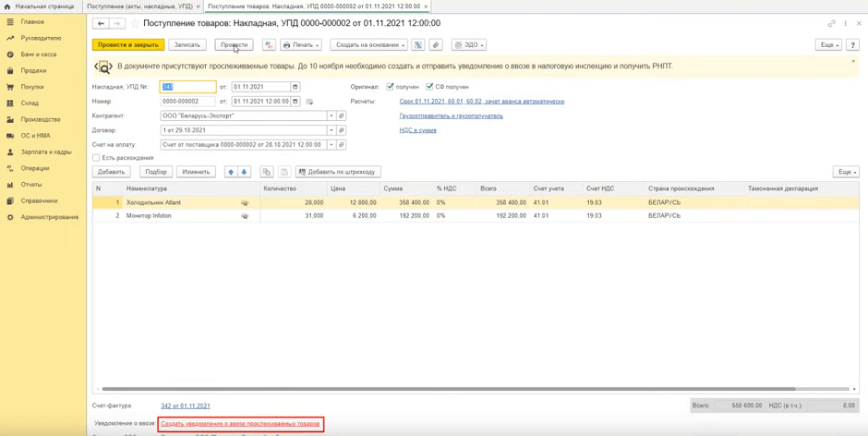
Task: Click the copy link icon at top right
Action: (831, 24)
